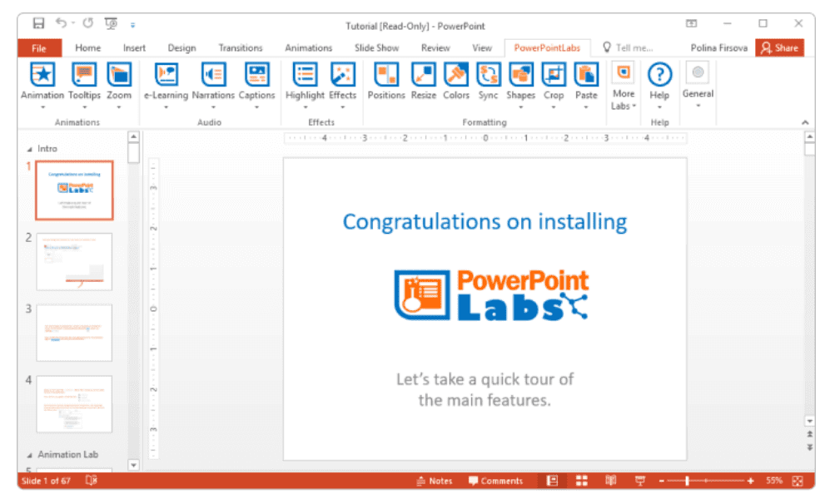The height and width of the screenshot is (504, 830).
Task: Switch to the Animations tab
Action: 308,47
